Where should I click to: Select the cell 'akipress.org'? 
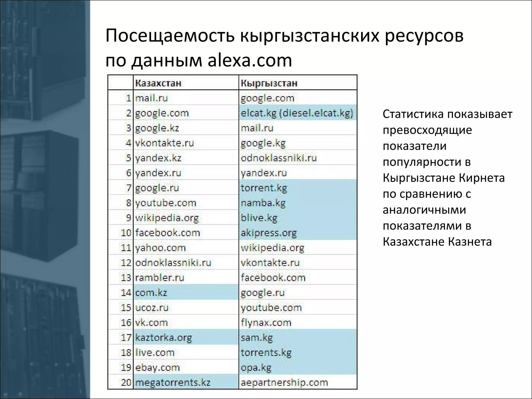tap(298, 232)
